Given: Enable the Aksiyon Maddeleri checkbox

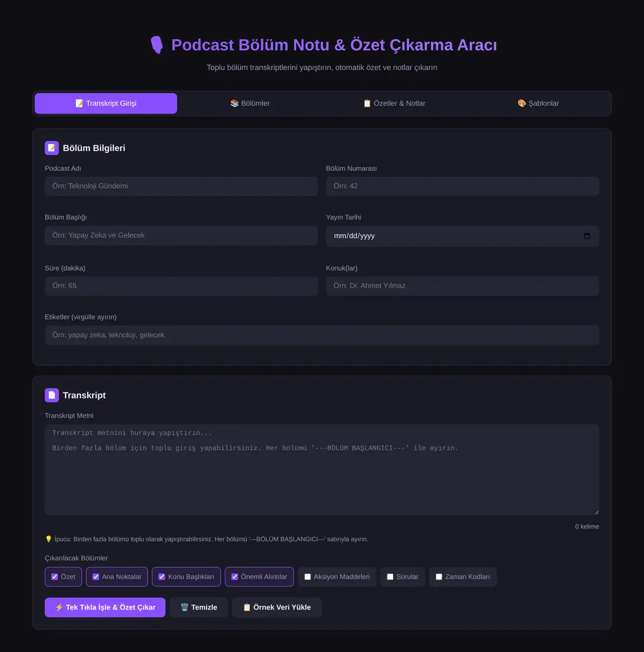Looking at the screenshot, I should (x=308, y=577).
